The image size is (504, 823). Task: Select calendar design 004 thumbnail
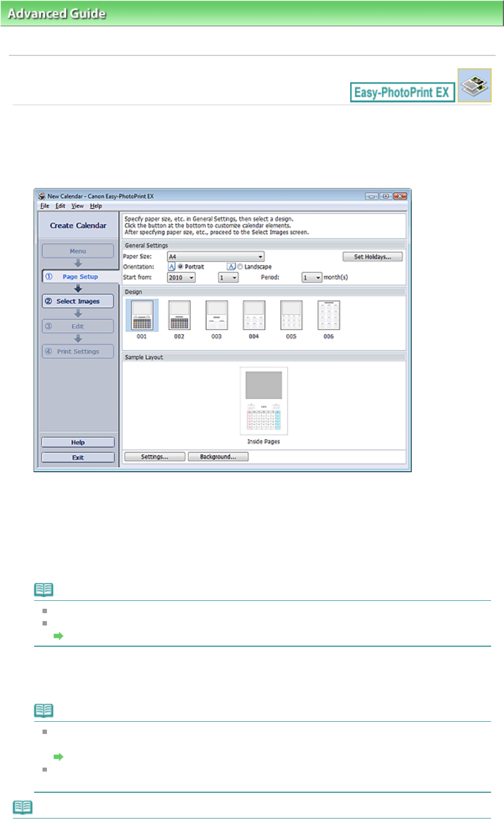[x=254, y=316]
